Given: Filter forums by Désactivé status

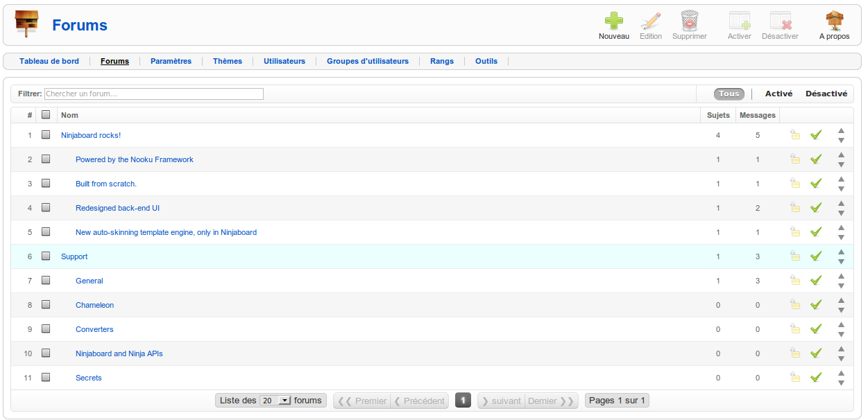Looking at the screenshot, I should coord(826,94).
